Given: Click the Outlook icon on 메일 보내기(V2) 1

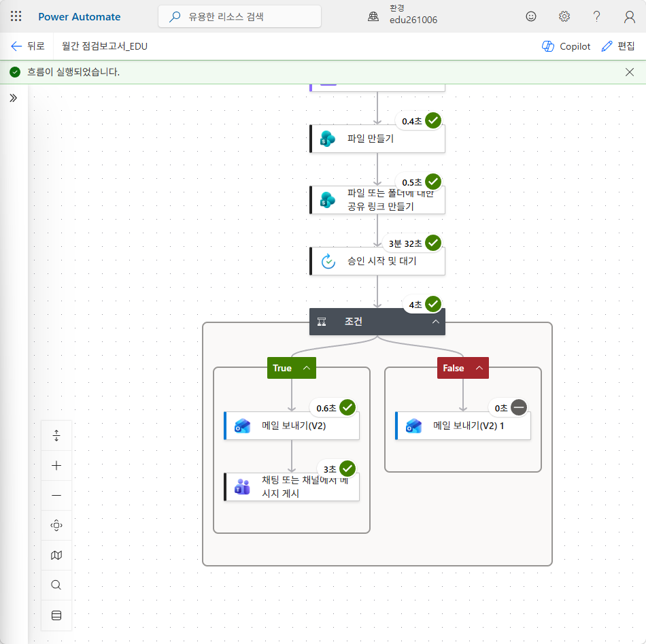Looking at the screenshot, I should point(413,426).
